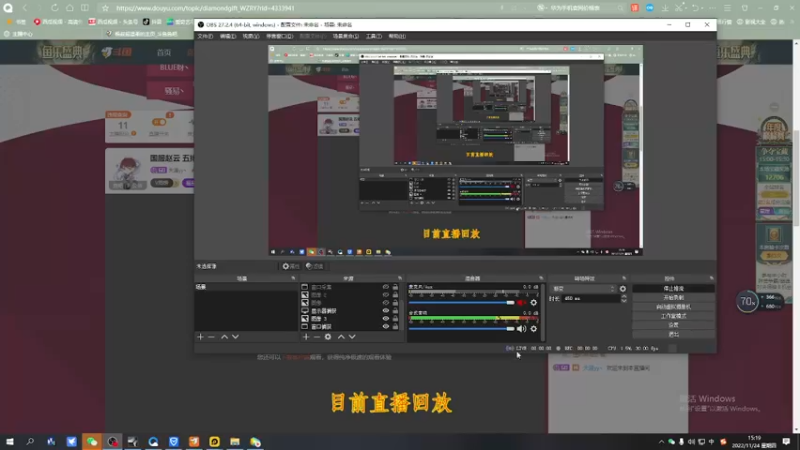800x450 pixels.
Task: Toggle visibility of the 图像 3 source
Action: pyautogui.click(x=386, y=318)
